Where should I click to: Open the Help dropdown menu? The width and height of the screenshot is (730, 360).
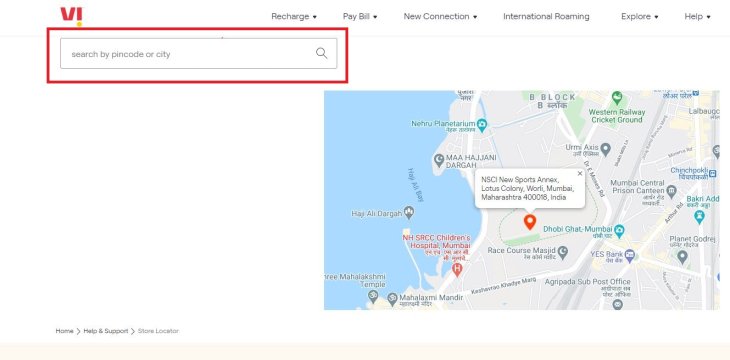coord(697,16)
